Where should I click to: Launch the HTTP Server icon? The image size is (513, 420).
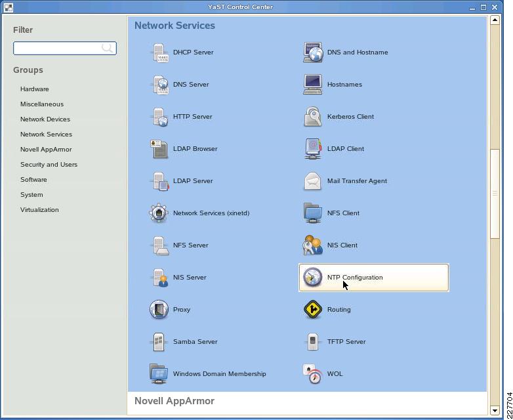click(159, 117)
